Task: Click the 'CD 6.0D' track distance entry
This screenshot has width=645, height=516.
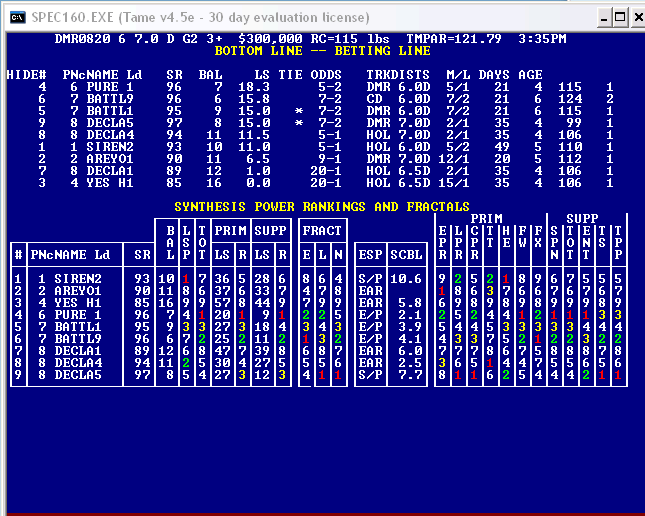Action: (x=398, y=99)
